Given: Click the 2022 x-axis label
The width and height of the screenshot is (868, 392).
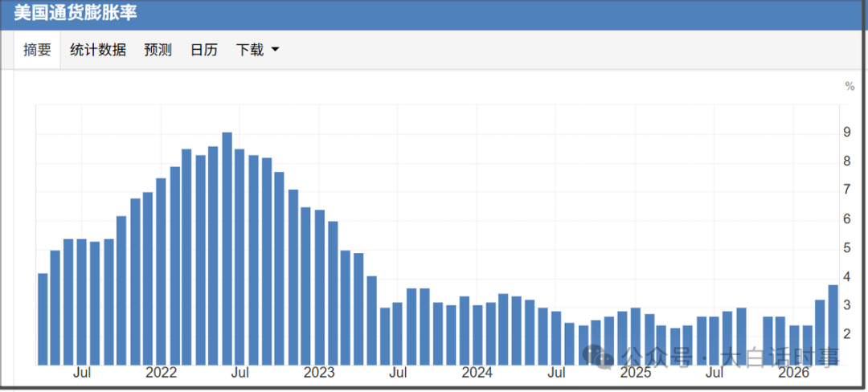Looking at the screenshot, I should pyautogui.click(x=161, y=373).
